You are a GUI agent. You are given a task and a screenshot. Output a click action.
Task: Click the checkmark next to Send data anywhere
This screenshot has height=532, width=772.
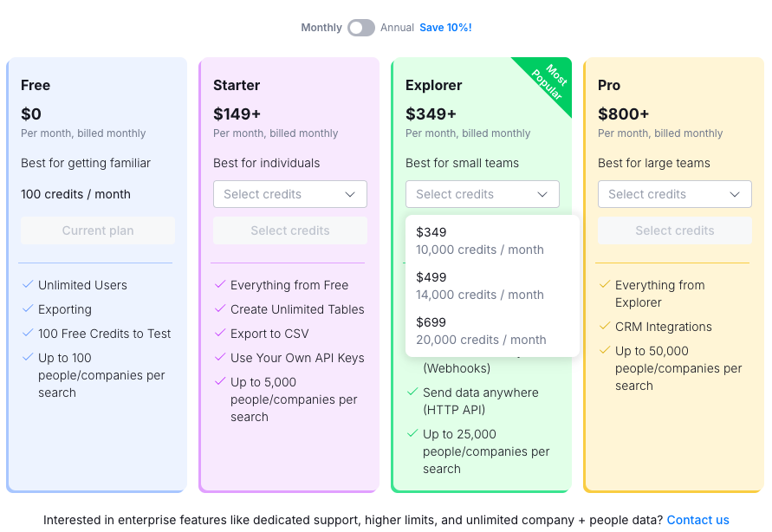coord(412,393)
